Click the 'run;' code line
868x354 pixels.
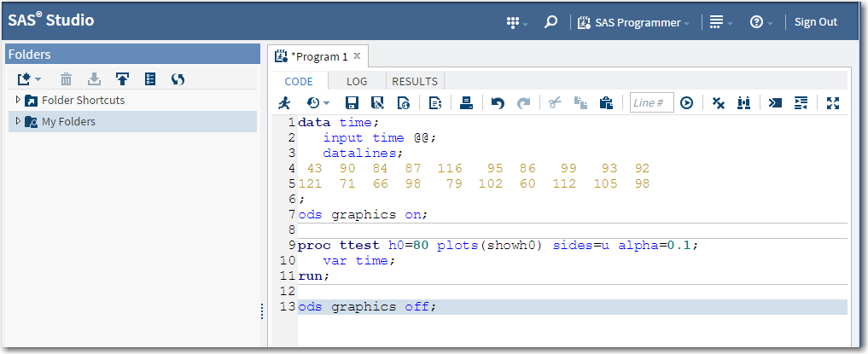click(x=313, y=276)
